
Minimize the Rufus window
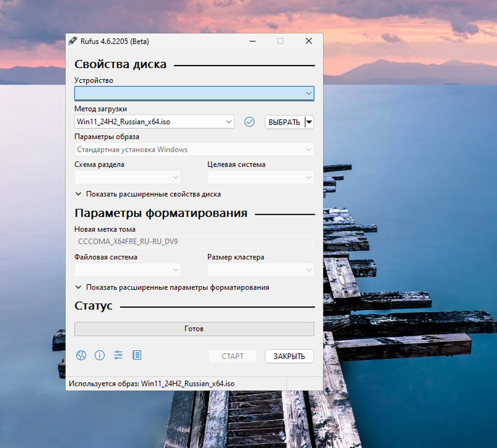click(x=252, y=41)
